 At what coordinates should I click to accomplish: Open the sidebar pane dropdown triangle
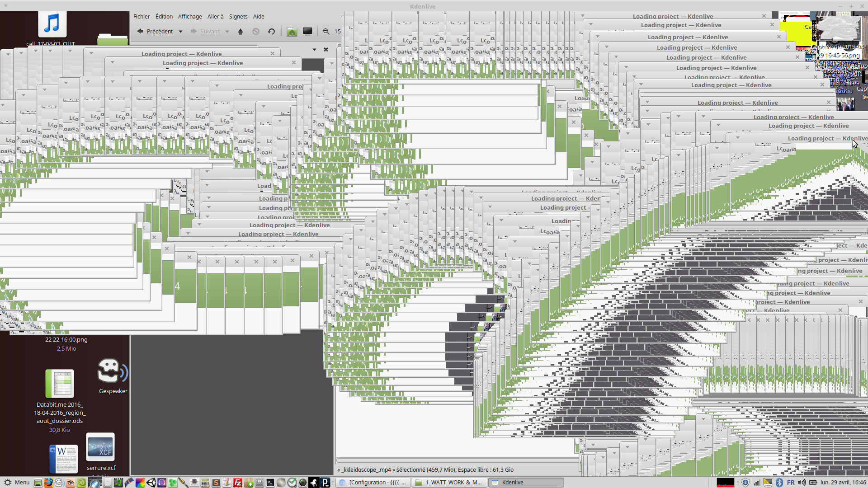click(314, 49)
